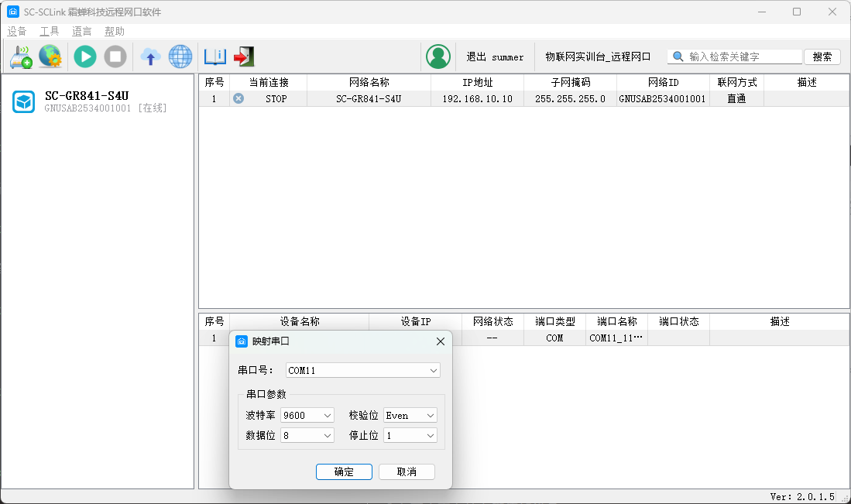Open the 工具 menu

click(x=50, y=32)
